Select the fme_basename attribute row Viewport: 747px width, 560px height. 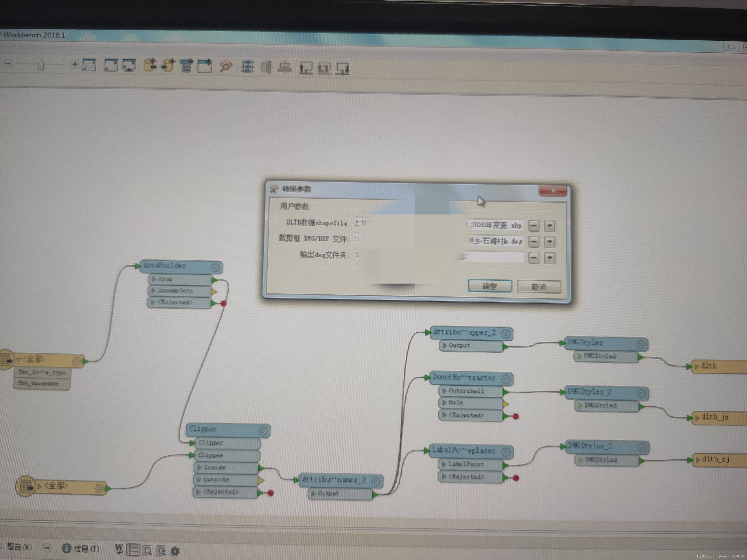(42, 383)
